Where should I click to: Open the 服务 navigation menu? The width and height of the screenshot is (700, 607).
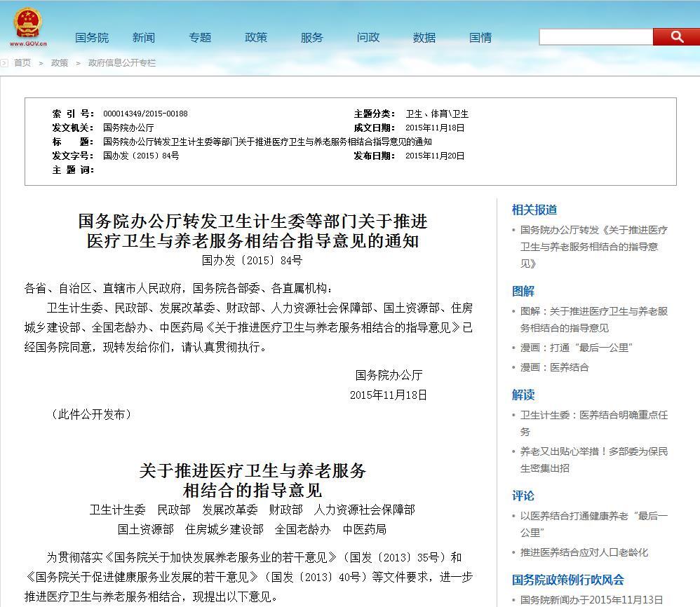[x=311, y=38]
